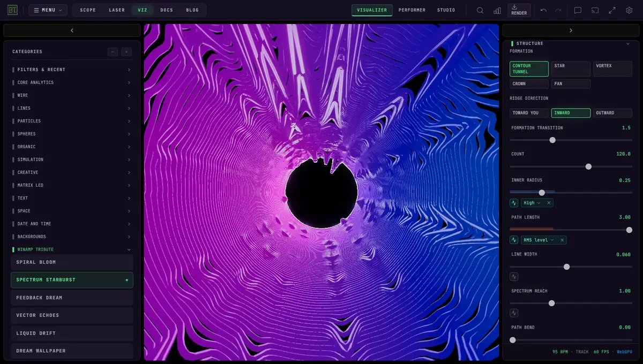The image size is (643, 364).
Task: Expand the Filters & Recent category
Action: 72,70
